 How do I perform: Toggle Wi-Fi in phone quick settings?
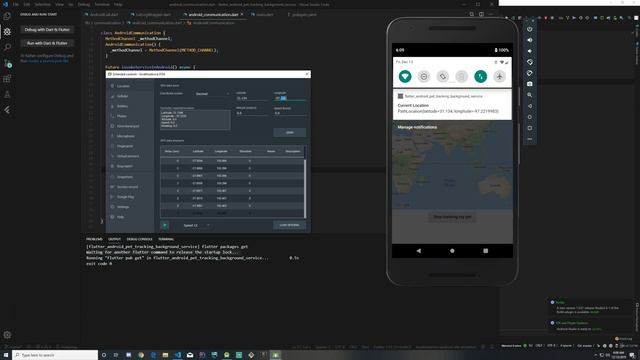click(405, 76)
